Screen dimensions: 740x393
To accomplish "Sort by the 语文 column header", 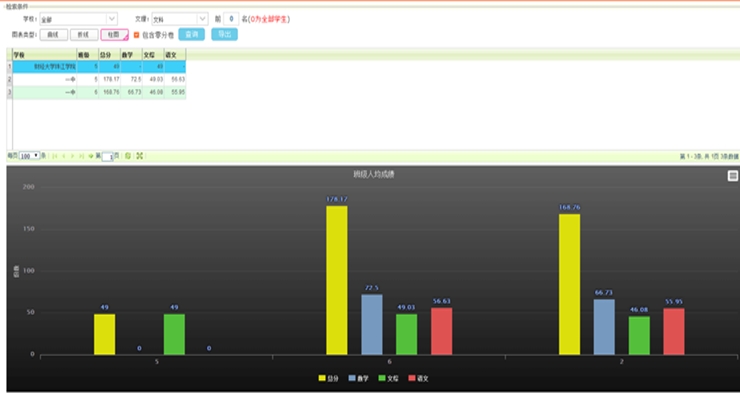I will pos(175,55).
